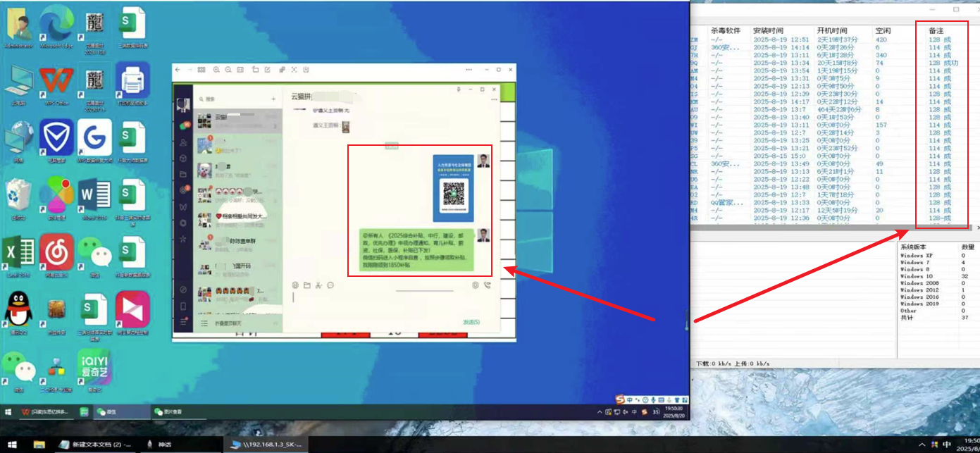The image size is (980, 453).
Task: Open the pink video editor desktop icon
Action: tap(132, 312)
